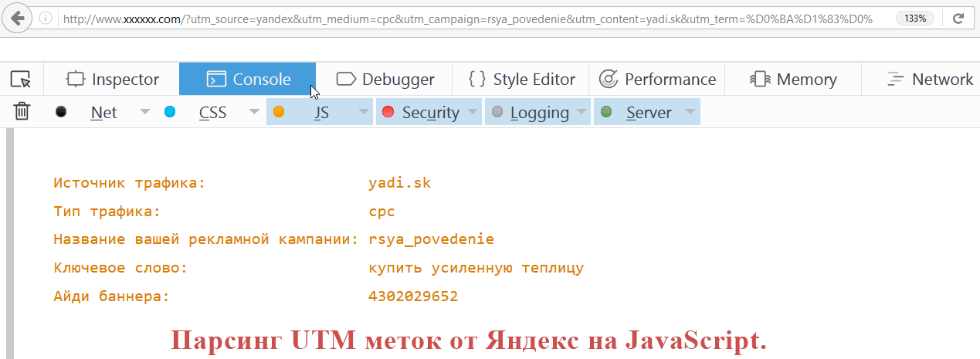Click the 'yadi.sk' console value
Screen dimensions: 980x359
point(400,183)
